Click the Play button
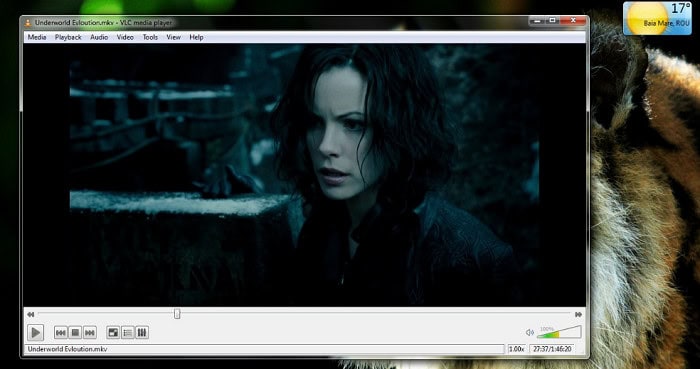700x369 pixels. coord(35,332)
